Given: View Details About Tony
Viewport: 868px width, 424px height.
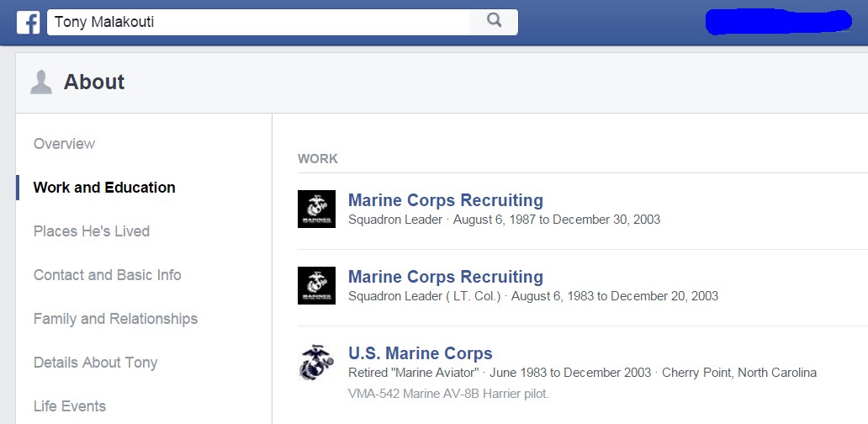Looking at the screenshot, I should pyautogui.click(x=96, y=363).
